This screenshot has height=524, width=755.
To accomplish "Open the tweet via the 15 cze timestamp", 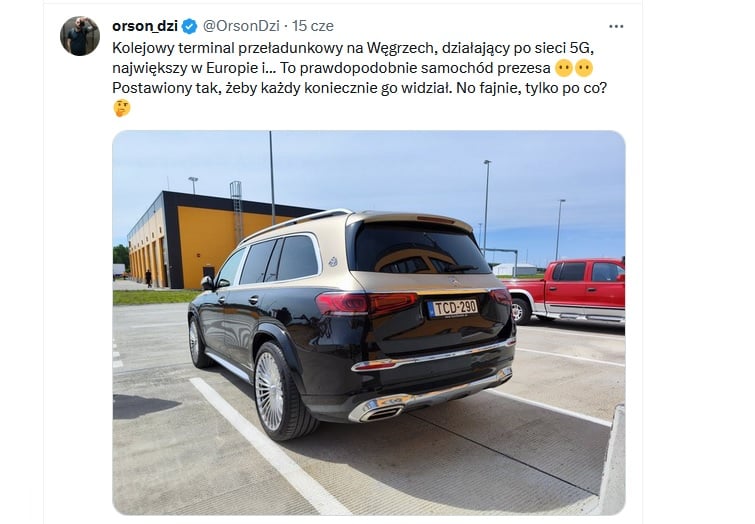I will (313, 26).
